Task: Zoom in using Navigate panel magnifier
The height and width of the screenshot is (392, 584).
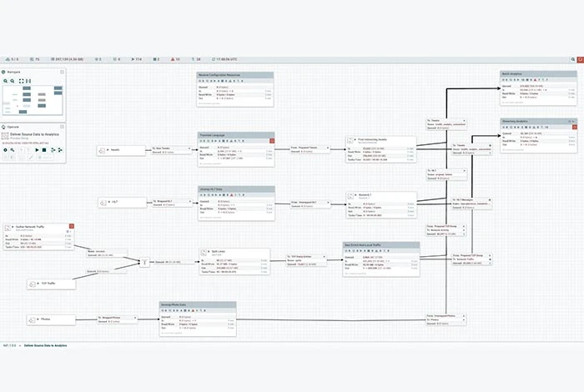Action: tap(6, 81)
